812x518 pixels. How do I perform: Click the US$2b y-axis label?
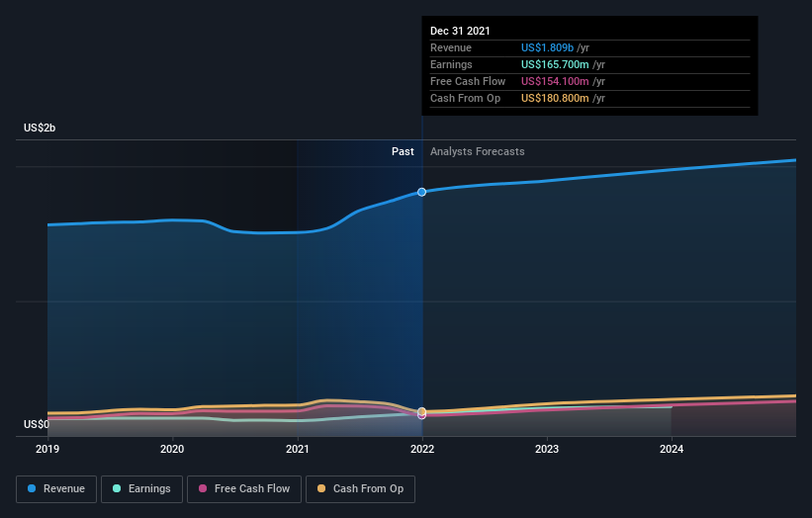click(40, 128)
